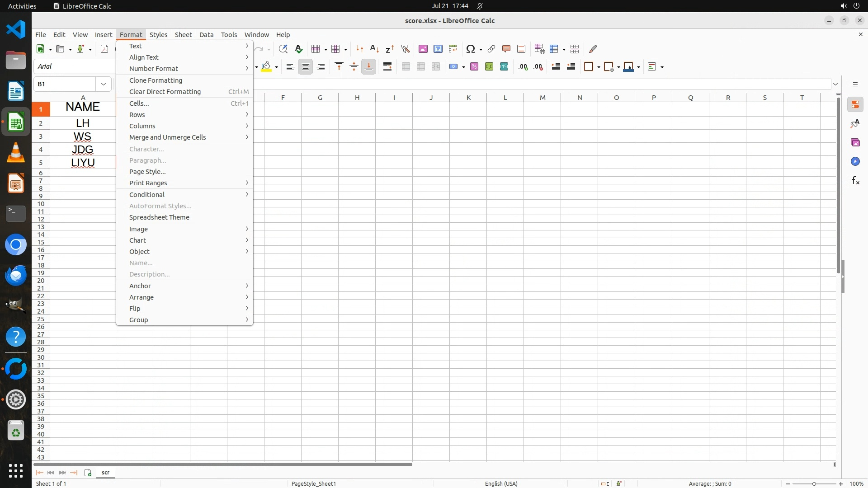Screen dimensions: 868x488
Task: Click Insert Special Character omega icon
Action: 471,49
